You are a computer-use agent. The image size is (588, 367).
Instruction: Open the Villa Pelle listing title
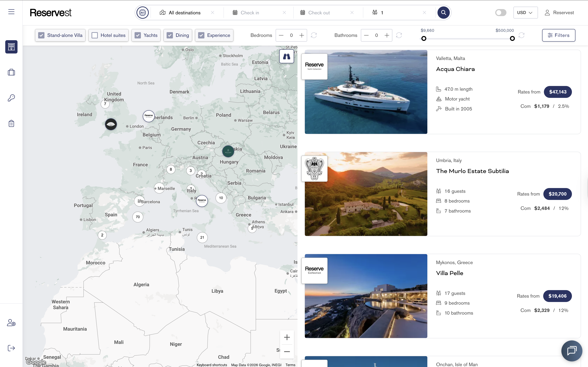[x=450, y=273]
